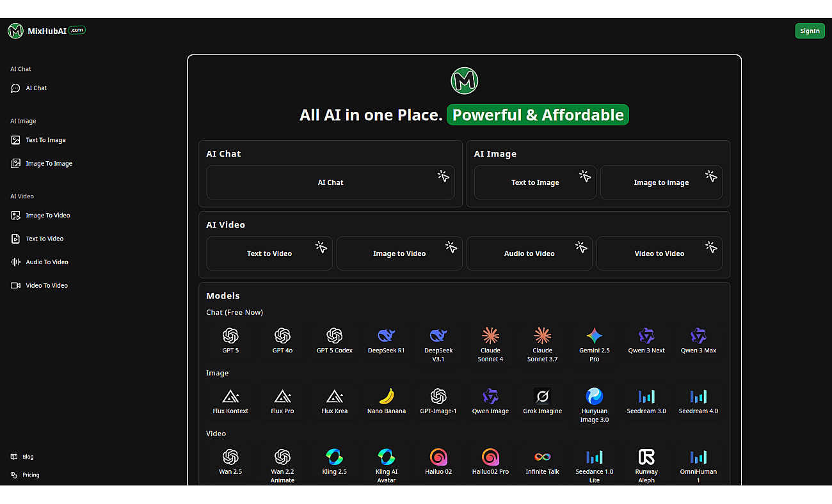Select the DeepSeek R1 chat model

pyautogui.click(x=387, y=336)
